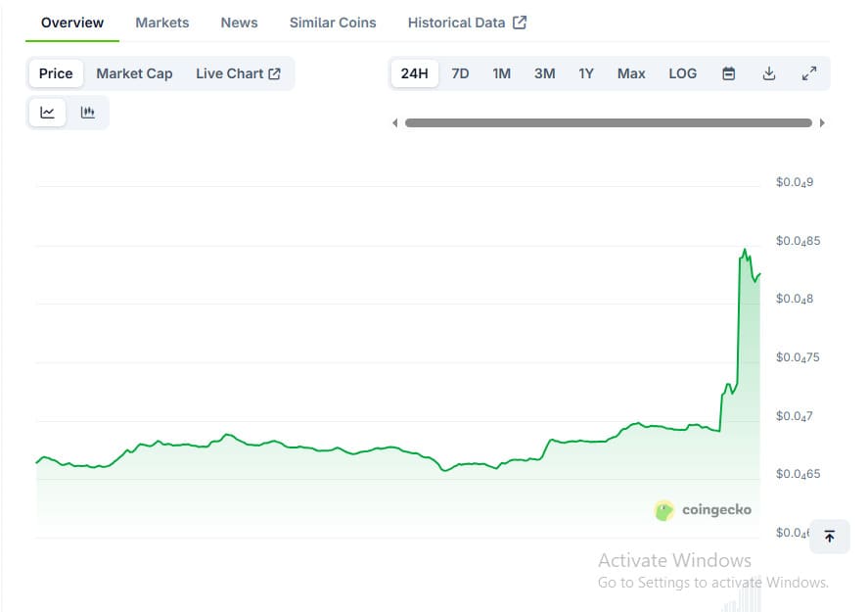868x612 pixels.
Task: Switch to candlestick chart icon
Action: click(88, 113)
